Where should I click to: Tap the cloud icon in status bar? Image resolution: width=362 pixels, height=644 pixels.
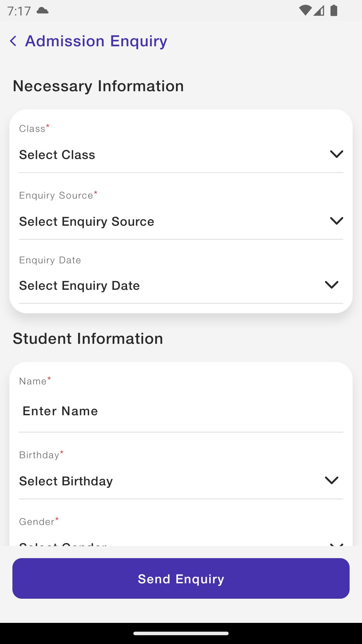coord(43,11)
